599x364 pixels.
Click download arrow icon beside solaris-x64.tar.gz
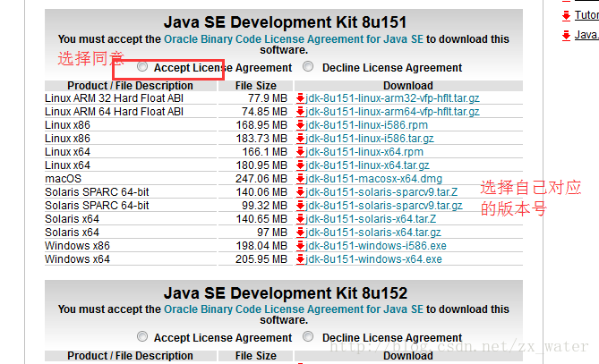coord(300,233)
